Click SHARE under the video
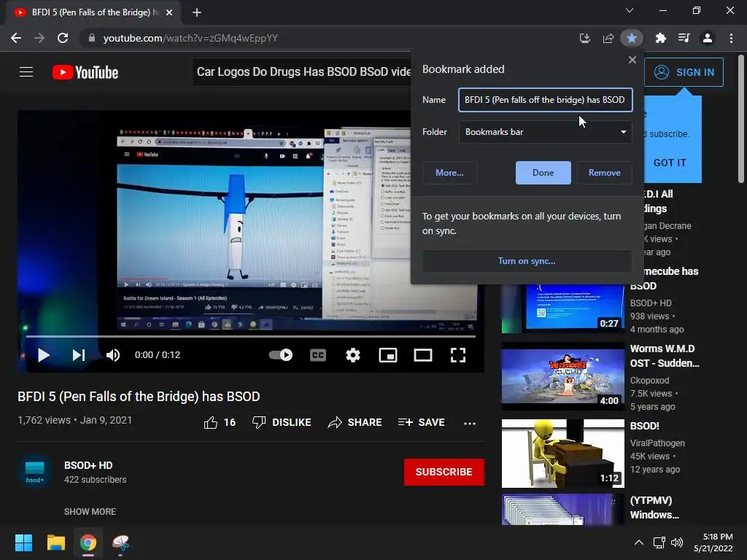 pos(355,422)
